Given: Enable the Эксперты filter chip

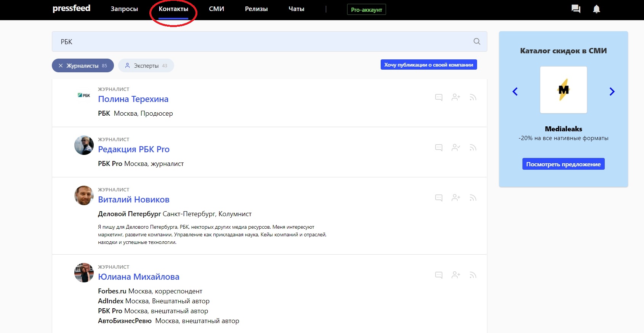Looking at the screenshot, I should coord(146,66).
